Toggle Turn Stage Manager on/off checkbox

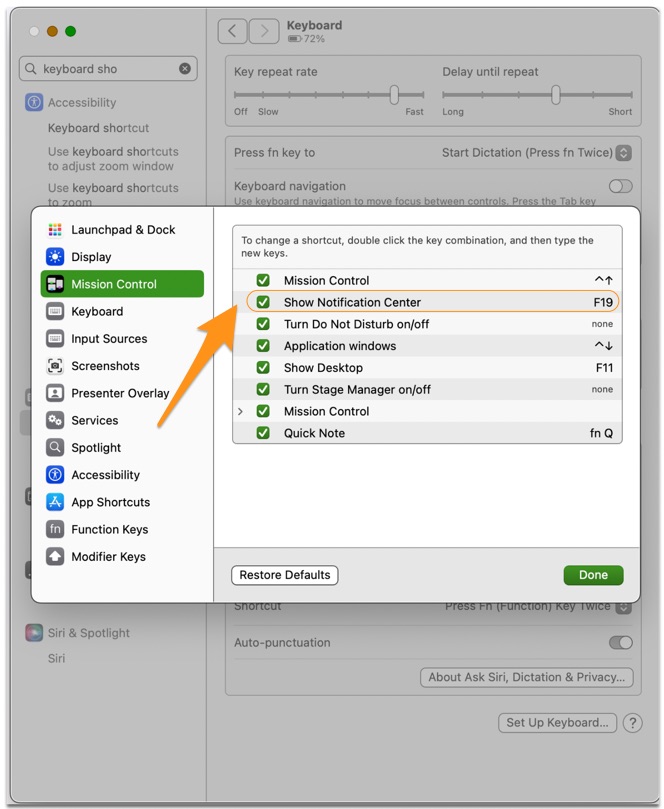click(x=263, y=389)
